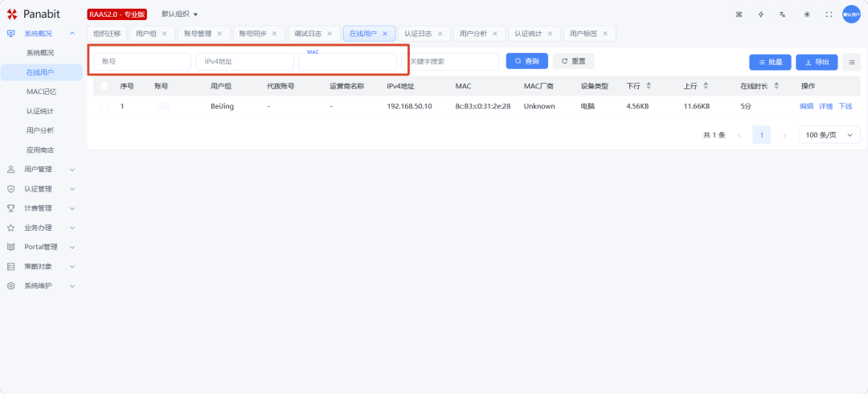Sort by the 上行 column arrows
Screen dimensions: 868x394
[706, 86]
